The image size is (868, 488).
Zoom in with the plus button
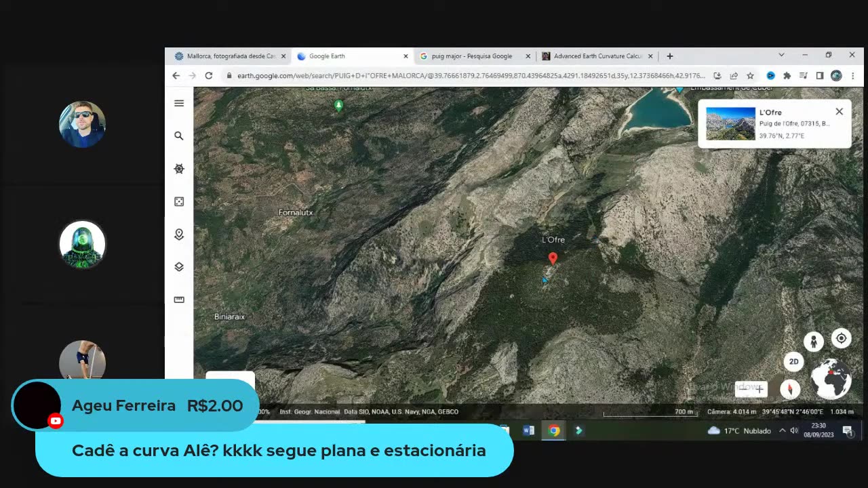point(759,389)
